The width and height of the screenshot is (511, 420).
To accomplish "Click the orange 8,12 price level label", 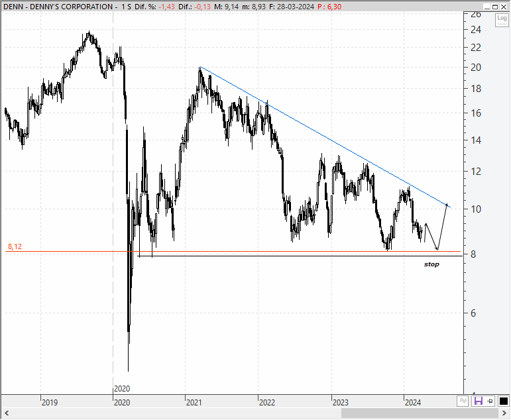I will [15, 246].
